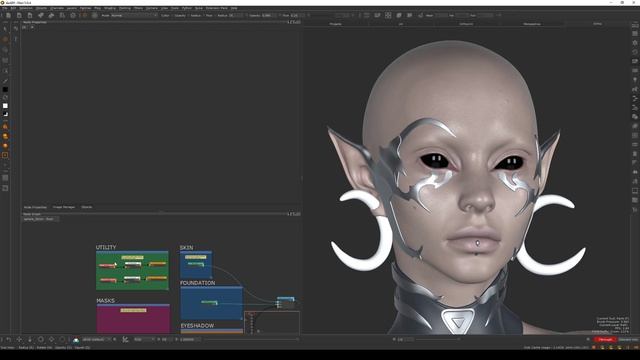The height and width of the screenshot is (360, 640).
Task: Switch to the Node Properties tab
Action: pyautogui.click(x=35, y=207)
